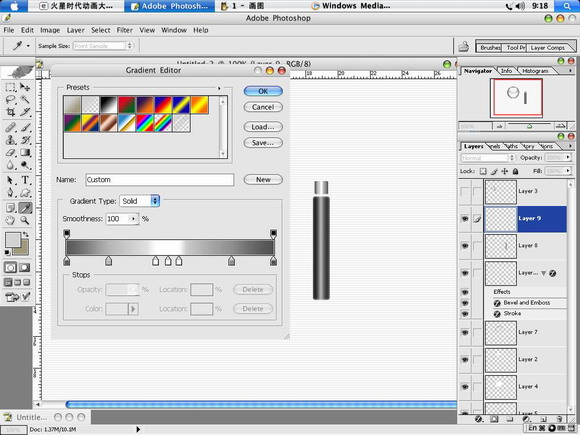Toggle Stroke effect visibility
Screen dimensions: 580x435
[465, 314]
